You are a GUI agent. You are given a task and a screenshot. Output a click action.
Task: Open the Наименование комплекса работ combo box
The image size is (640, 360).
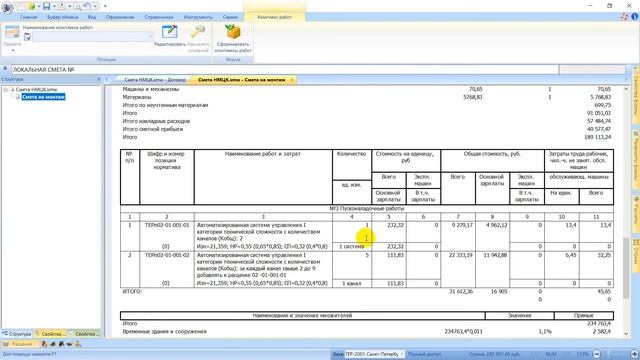(92, 37)
